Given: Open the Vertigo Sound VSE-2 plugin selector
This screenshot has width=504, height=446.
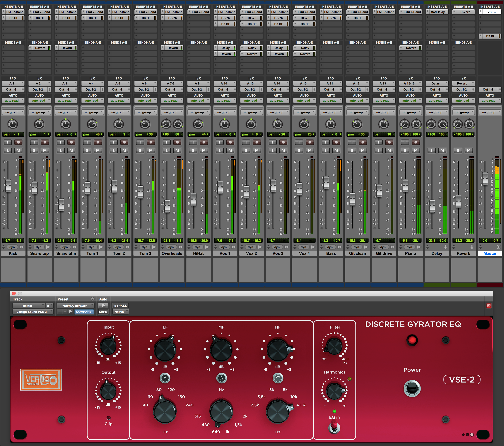Looking at the screenshot, I should [33, 312].
